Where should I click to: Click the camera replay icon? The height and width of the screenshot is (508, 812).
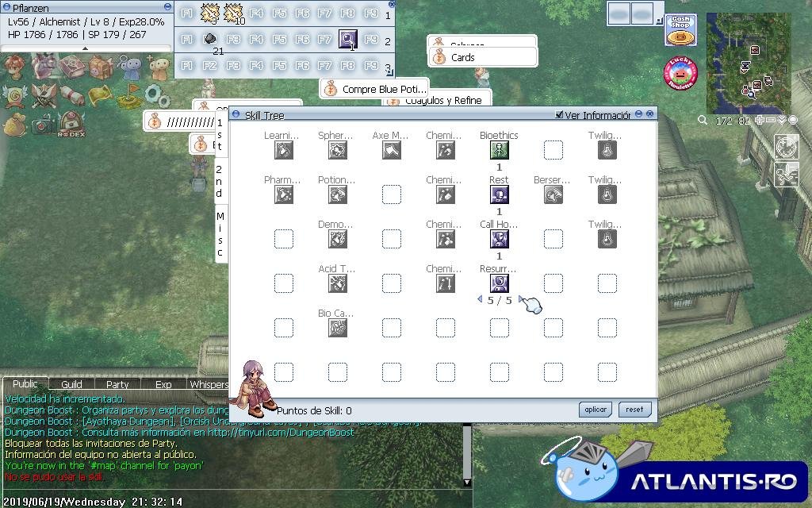pyautogui.click(x=43, y=125)
